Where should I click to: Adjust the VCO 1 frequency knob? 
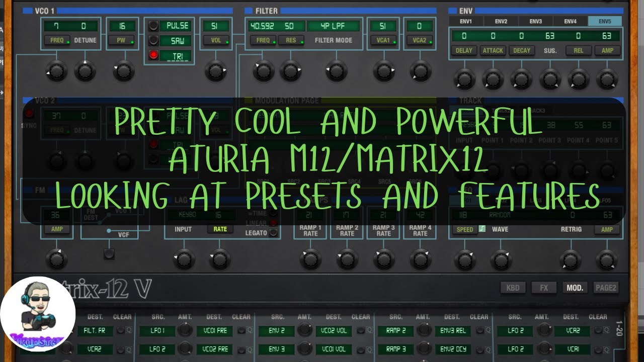pos(56,71)
